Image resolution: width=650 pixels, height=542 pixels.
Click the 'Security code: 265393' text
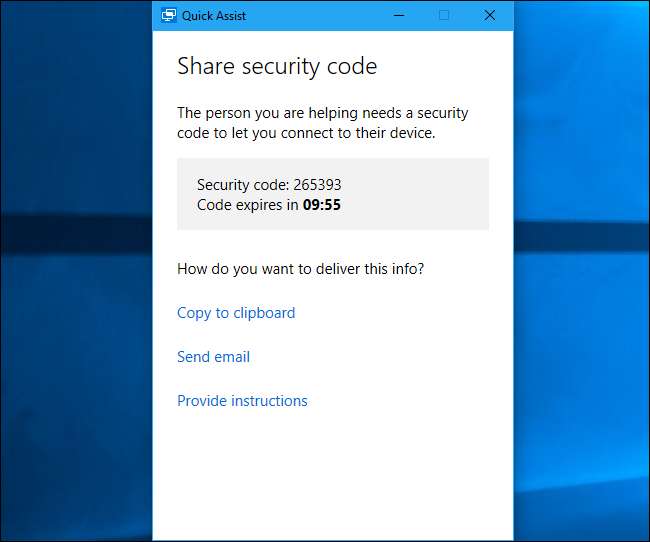click(269, 185)
